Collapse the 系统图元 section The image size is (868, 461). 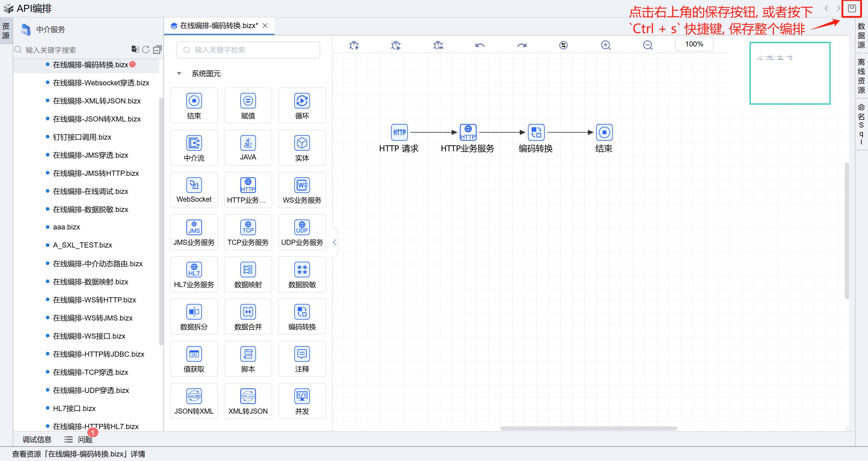pos(179,74)
